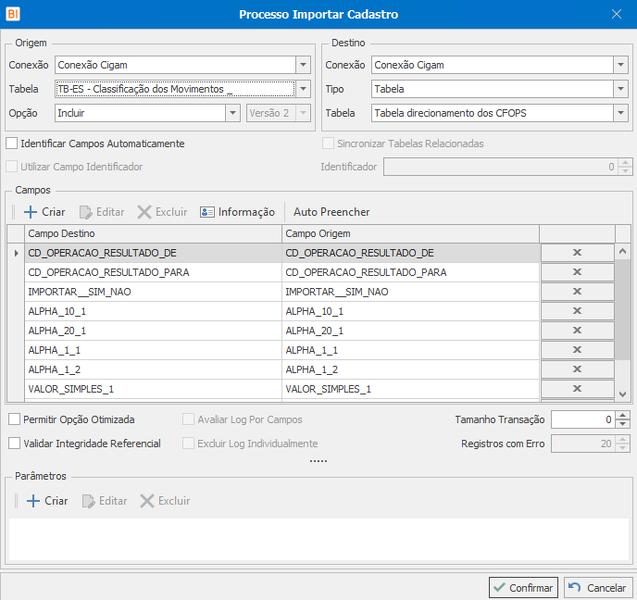Remove the IMPORTAR__SIM_NAO field mapping row

coord(577,291)
